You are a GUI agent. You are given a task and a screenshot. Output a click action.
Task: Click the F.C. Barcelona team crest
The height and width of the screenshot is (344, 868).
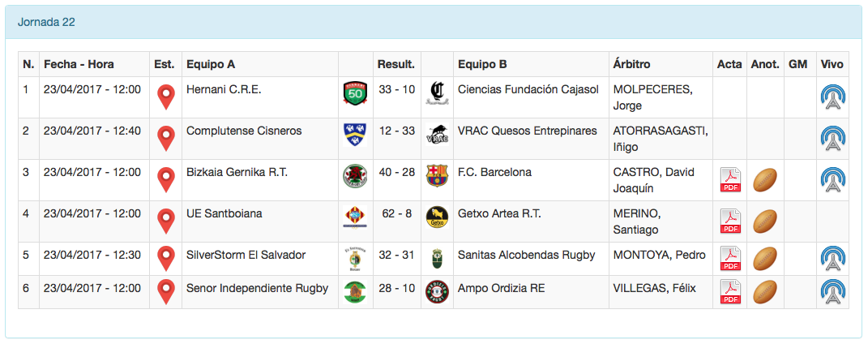pyautogui.click(x=437, y=176)
